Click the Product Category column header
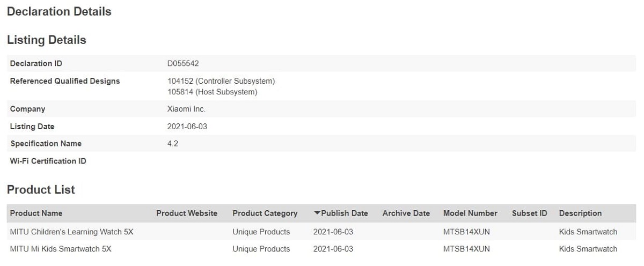Viewport: 644px width, 266px height. (x=265, y=213)
